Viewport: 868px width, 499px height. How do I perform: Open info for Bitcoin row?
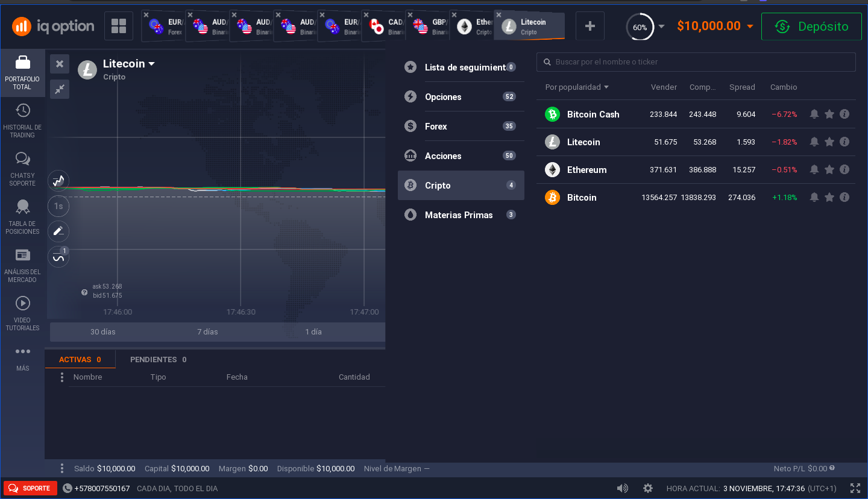[844, 197]
